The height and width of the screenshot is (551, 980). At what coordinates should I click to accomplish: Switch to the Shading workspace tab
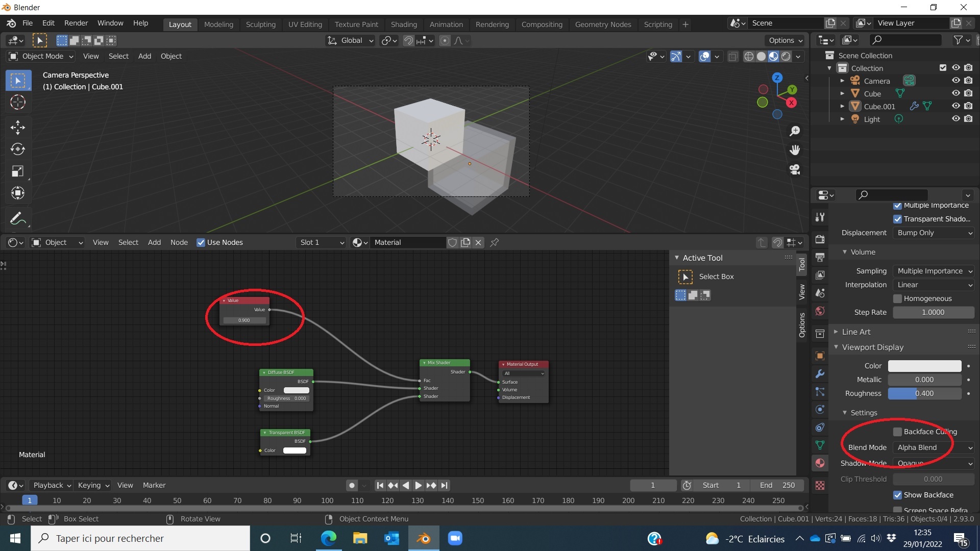403,24
